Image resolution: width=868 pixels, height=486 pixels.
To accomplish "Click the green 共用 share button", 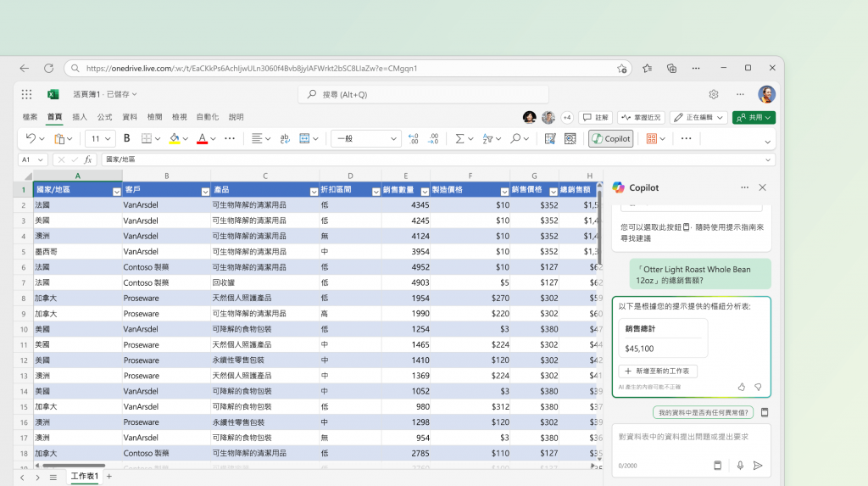I will pos(754,118).
